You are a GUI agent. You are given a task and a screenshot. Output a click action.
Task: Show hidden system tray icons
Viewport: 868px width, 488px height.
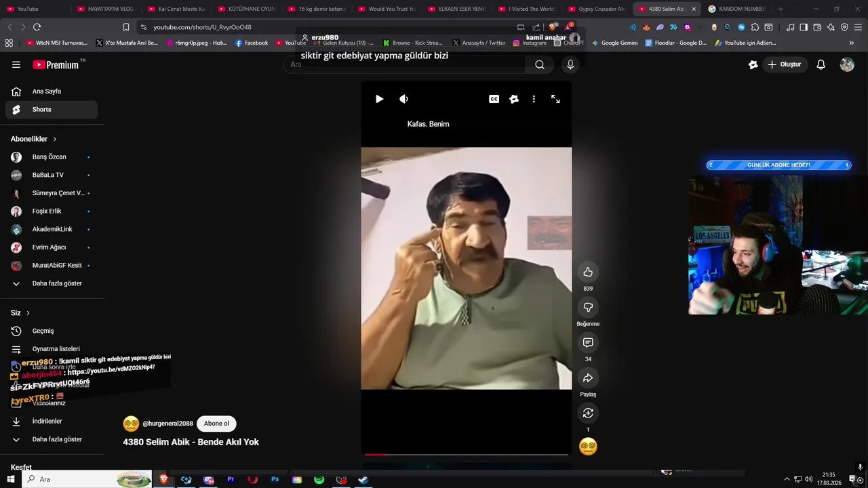pyautogui.click(x=787, y=479)
